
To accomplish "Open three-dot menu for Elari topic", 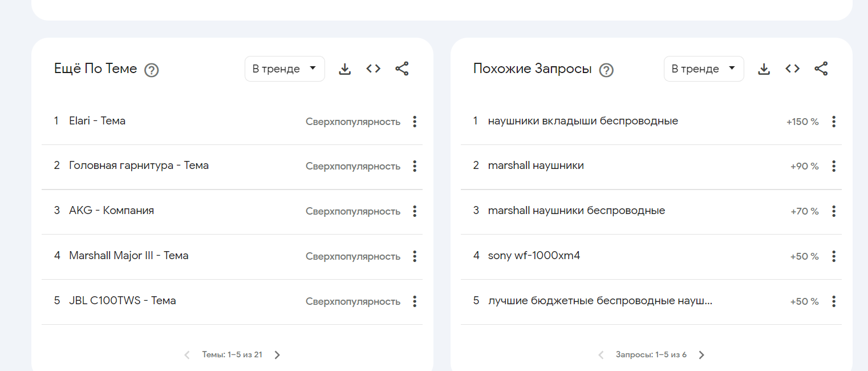I will point(415,122).
